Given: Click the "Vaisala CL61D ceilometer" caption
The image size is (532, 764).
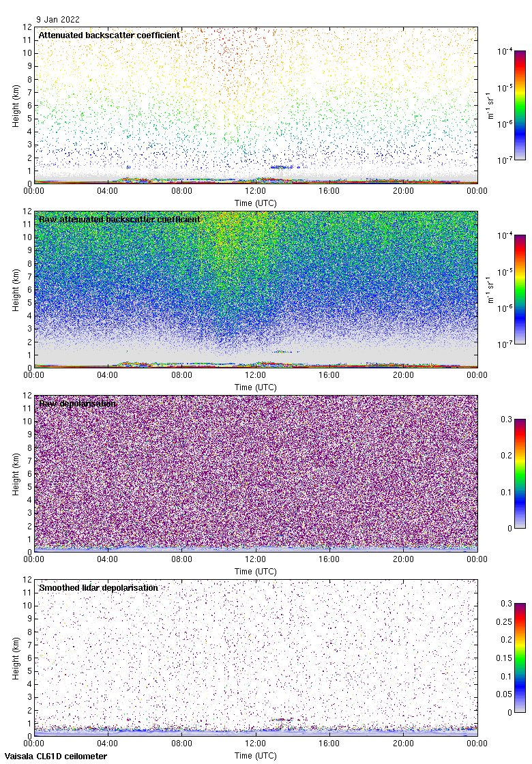Looking at the screenshot, I should [x=55, y=756].
